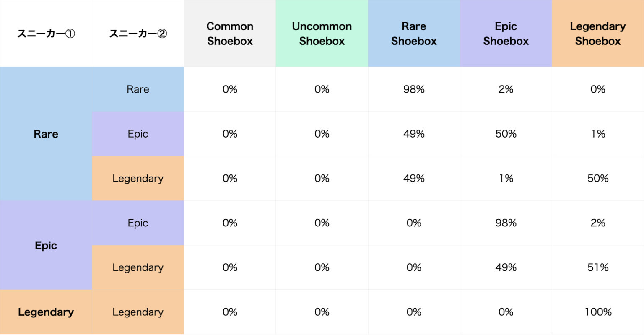Click the スニーカー② header cell
This screenshot has width=644, height=335.
(138, 34)
